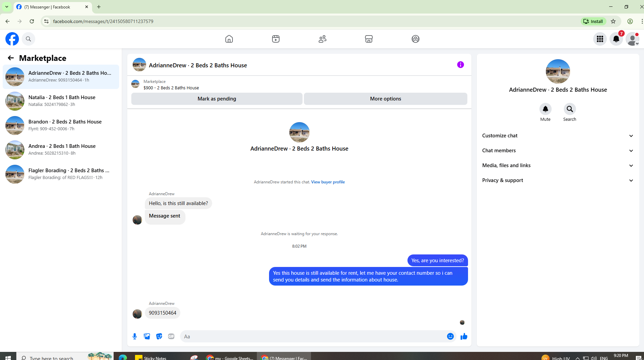This screenshot has height=360, width=644.
Task: Attach a photo file to message
Action: tap(147, 336)
